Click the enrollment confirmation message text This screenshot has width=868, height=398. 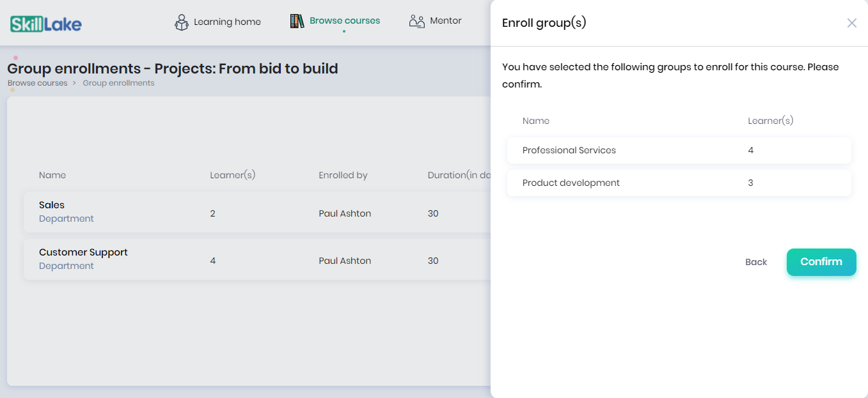(670, 75)
